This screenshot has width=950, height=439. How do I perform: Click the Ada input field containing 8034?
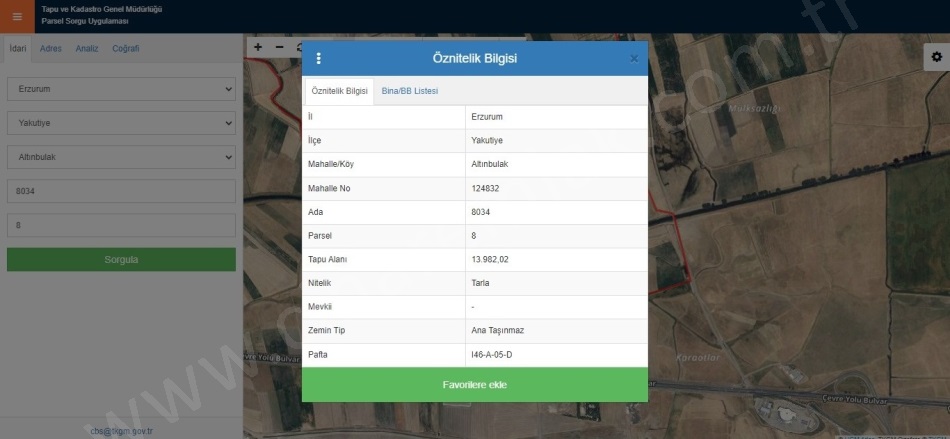tap(121, 192)
